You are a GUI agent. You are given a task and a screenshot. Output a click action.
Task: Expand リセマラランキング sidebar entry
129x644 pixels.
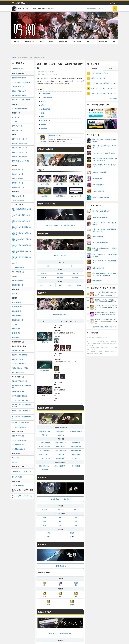23,87
